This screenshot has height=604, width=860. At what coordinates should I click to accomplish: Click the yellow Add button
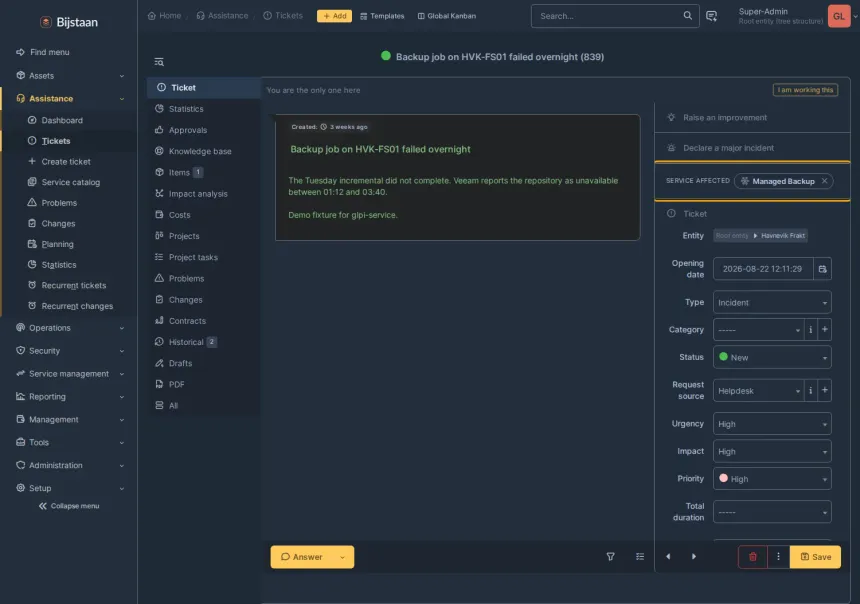[334, 16]
